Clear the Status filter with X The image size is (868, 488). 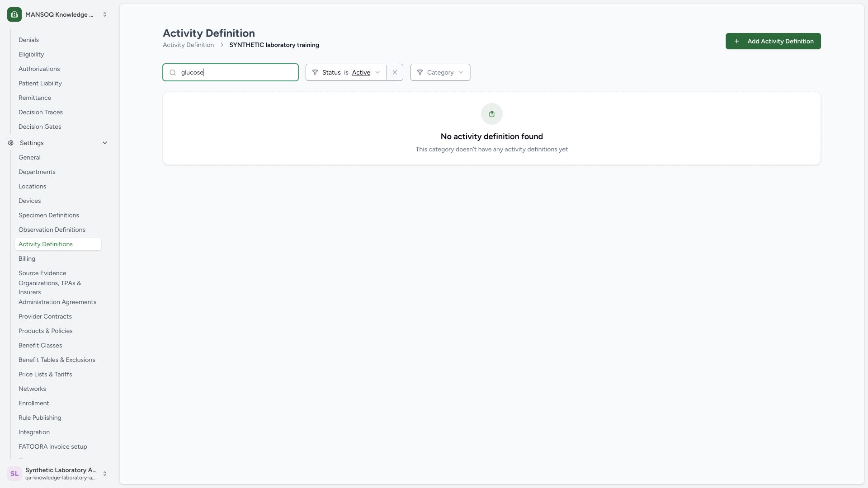[395, 72]
